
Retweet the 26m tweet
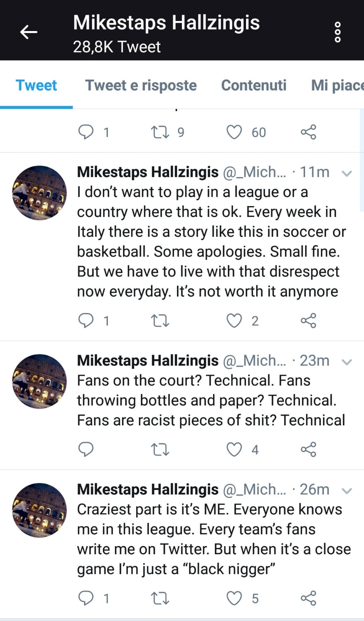tap(159, 598)
